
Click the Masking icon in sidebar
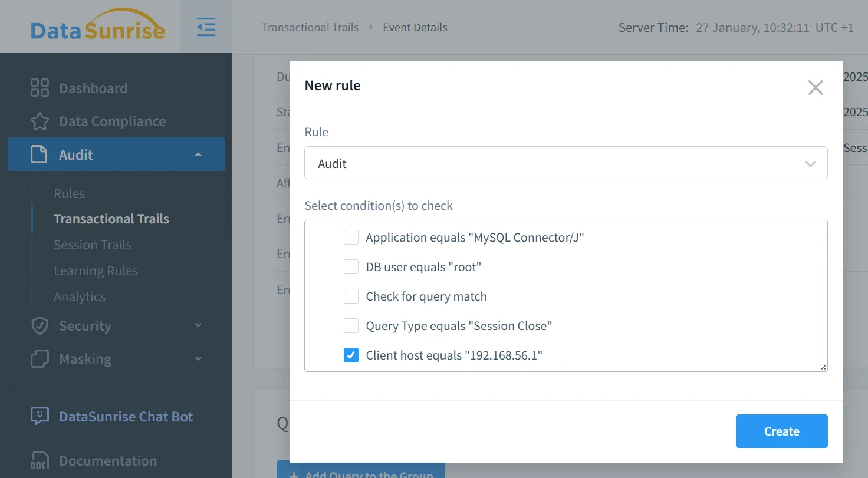point(40,359)
